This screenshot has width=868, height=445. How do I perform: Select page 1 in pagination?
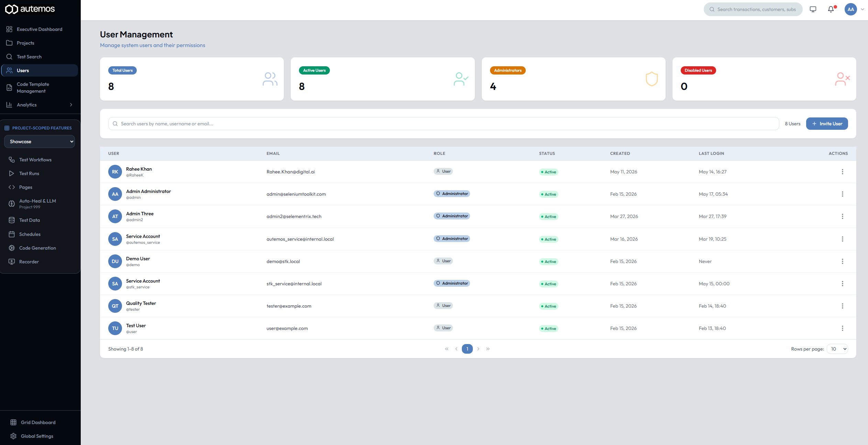point(467,349)
